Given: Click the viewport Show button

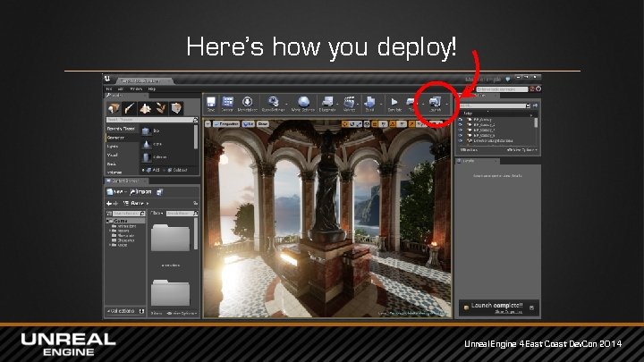Looking at the screenshot, I should coord(263,124).
